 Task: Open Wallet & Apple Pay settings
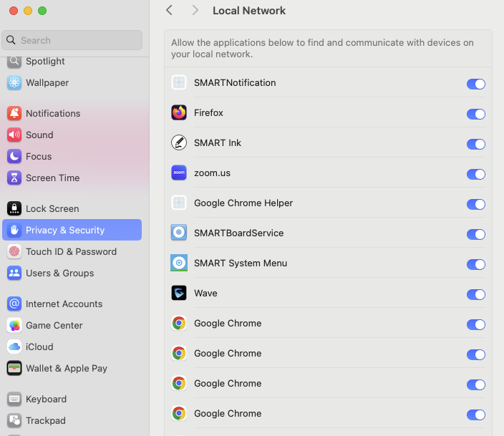pyautogui.click(x=67, y=369)
